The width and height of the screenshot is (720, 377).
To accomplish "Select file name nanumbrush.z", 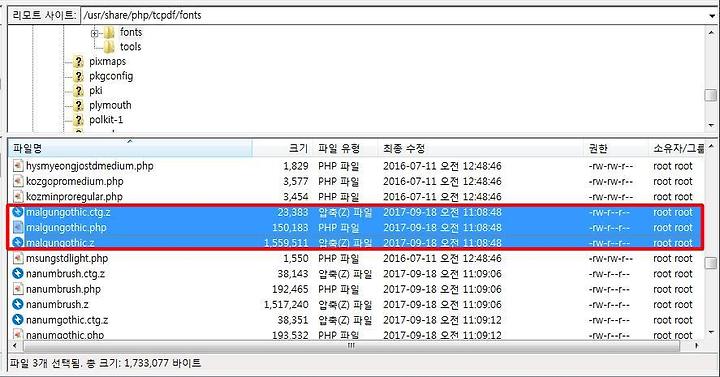I will point(57,304).
